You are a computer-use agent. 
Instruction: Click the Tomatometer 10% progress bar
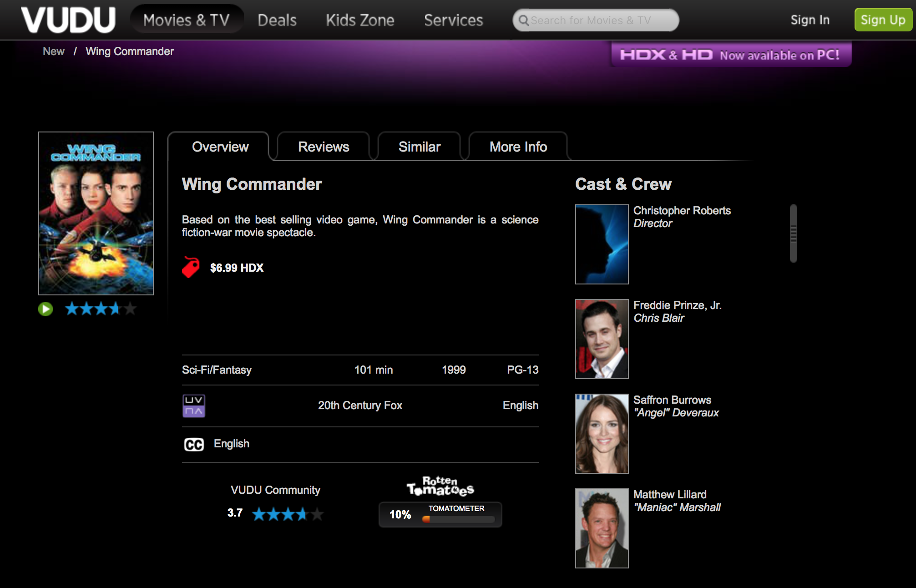click(459, 519)
